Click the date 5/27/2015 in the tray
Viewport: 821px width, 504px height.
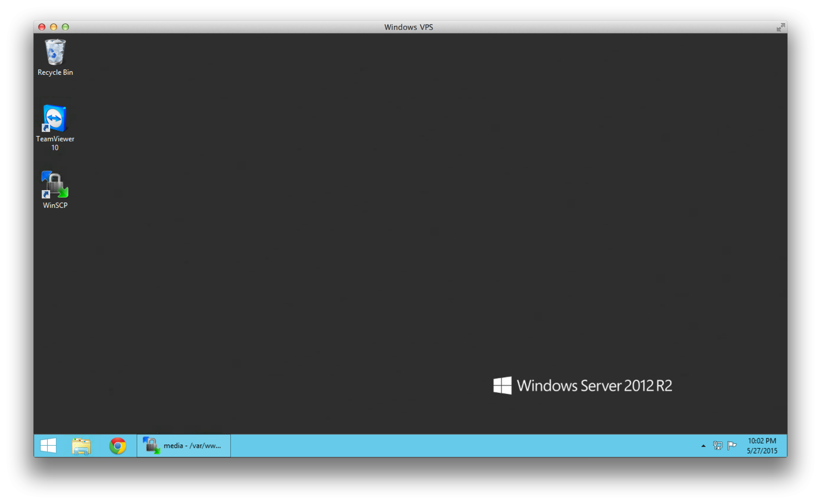(762, 451)
